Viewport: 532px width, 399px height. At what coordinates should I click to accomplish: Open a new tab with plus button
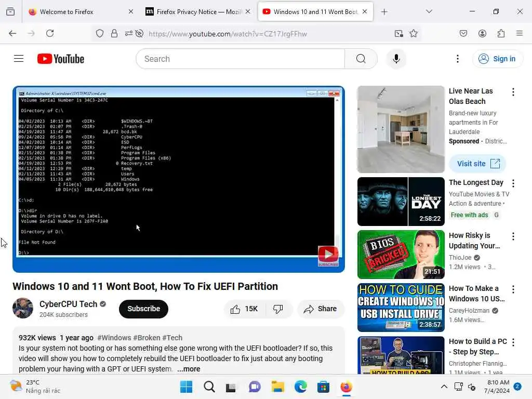(x=384, y=12)
